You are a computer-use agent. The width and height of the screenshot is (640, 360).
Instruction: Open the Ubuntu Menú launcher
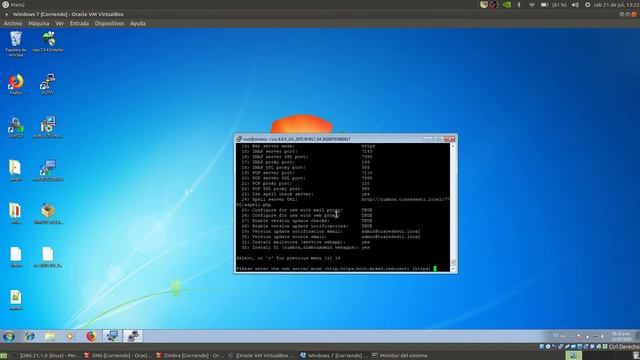pyautogui.click(x=13, y=4)
